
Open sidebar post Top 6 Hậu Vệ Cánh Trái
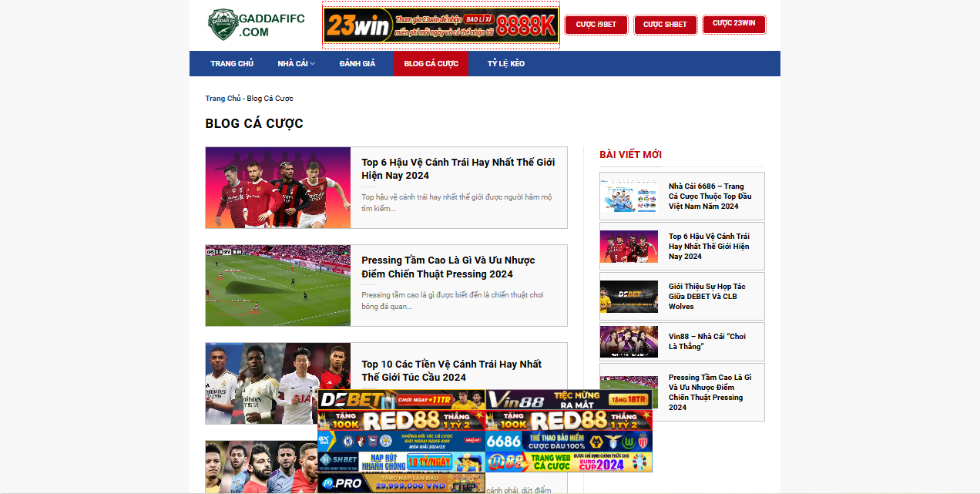coord(709,246)
